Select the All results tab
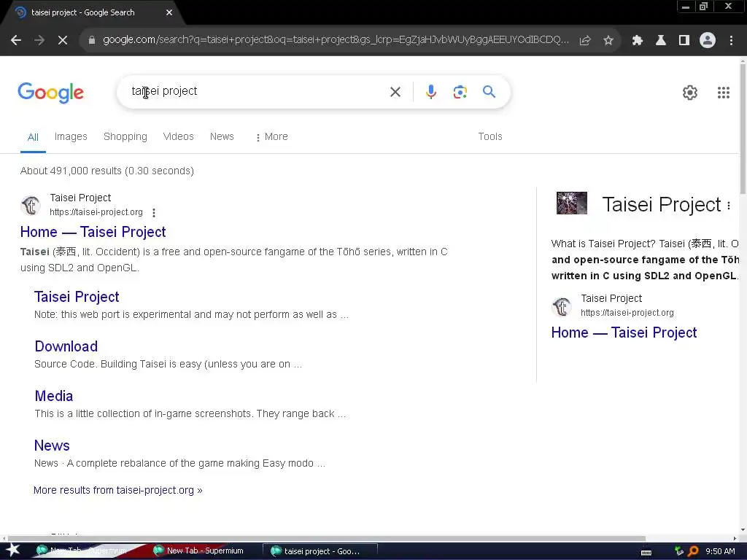The image size is (747, 560). tap(33, 137)
